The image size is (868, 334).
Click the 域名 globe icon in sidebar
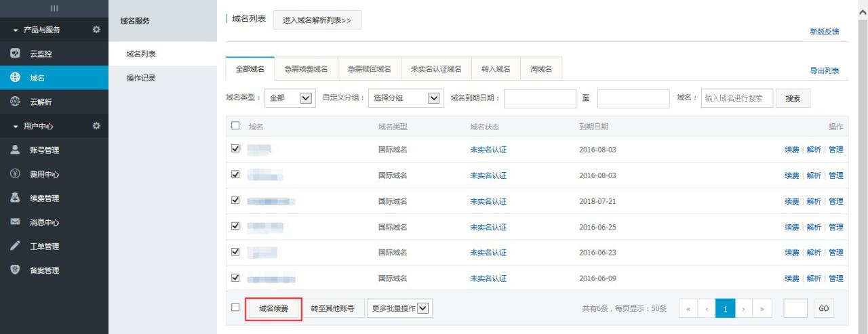click(x=15, y=78)
